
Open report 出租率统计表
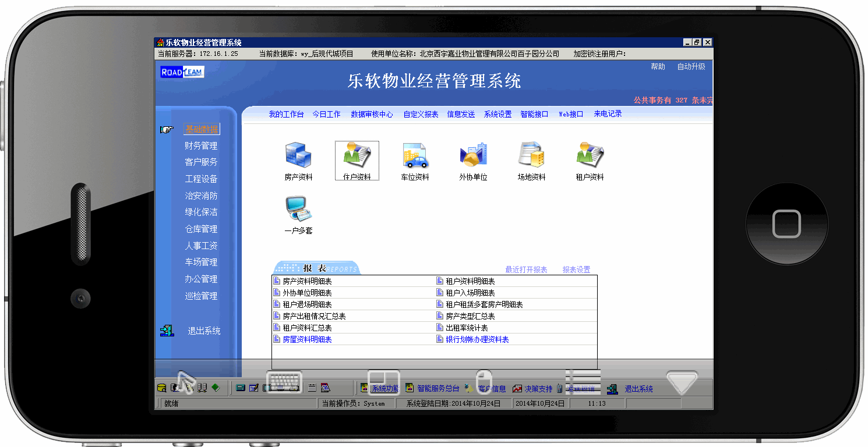[x=467, y=328]
